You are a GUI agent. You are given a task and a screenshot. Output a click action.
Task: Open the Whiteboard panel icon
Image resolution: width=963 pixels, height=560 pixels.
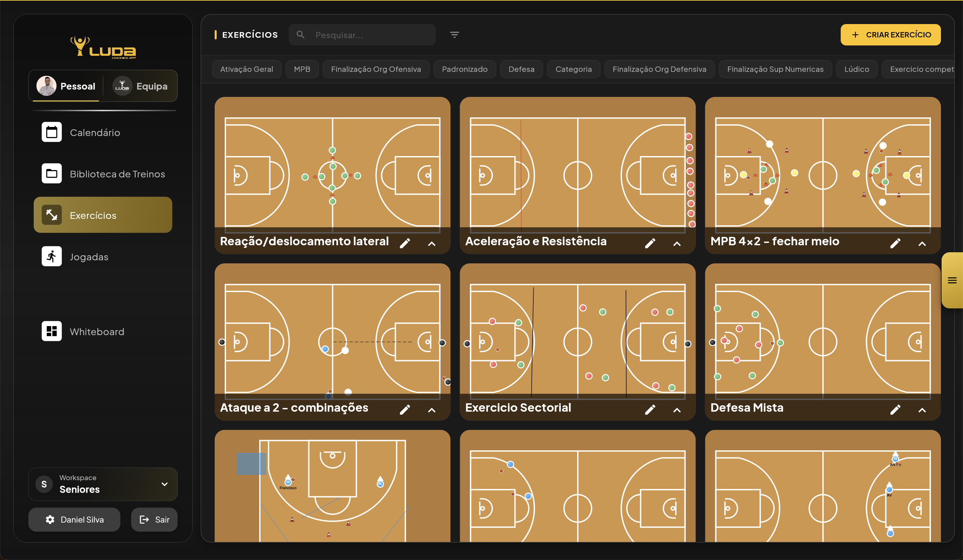[x=52, y=331]
